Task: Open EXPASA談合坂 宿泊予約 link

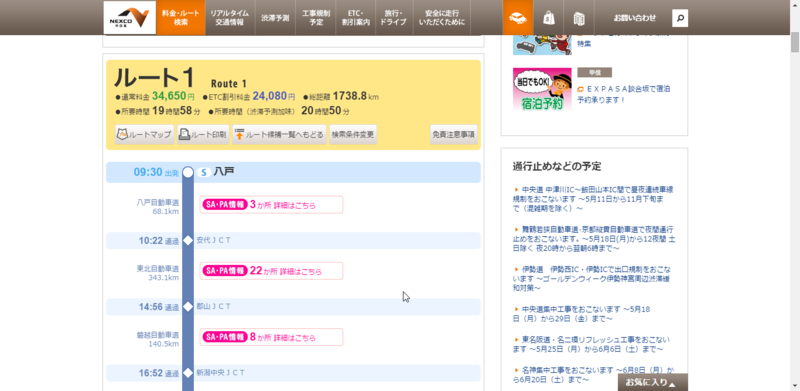Action: click(623, 94)
